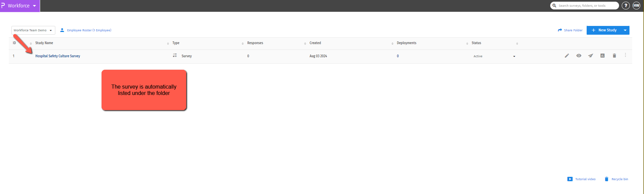This screenshot has height=194, width=644.
Task: Open the Active status dropdown
Action: point(494,56)
